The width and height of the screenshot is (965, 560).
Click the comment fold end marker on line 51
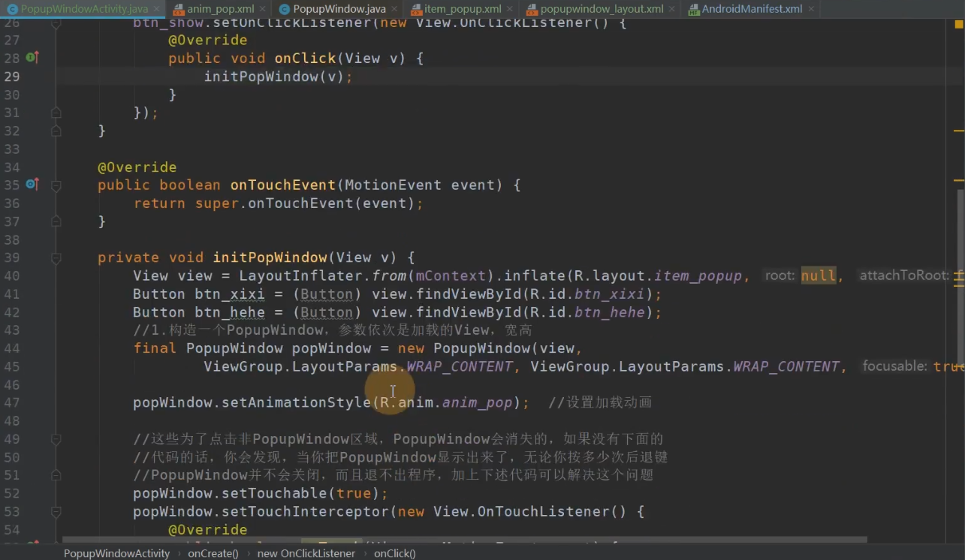pos(56,475)
